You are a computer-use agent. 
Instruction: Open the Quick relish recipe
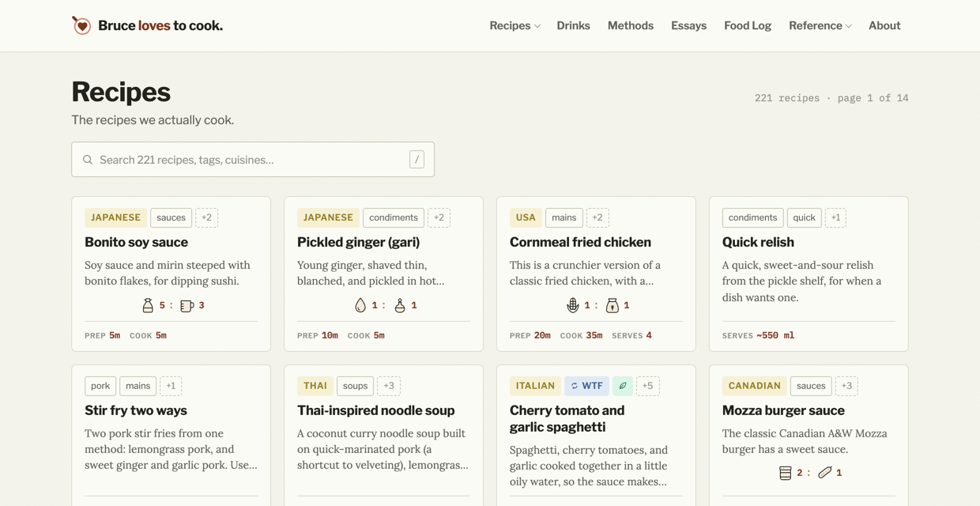758,242
